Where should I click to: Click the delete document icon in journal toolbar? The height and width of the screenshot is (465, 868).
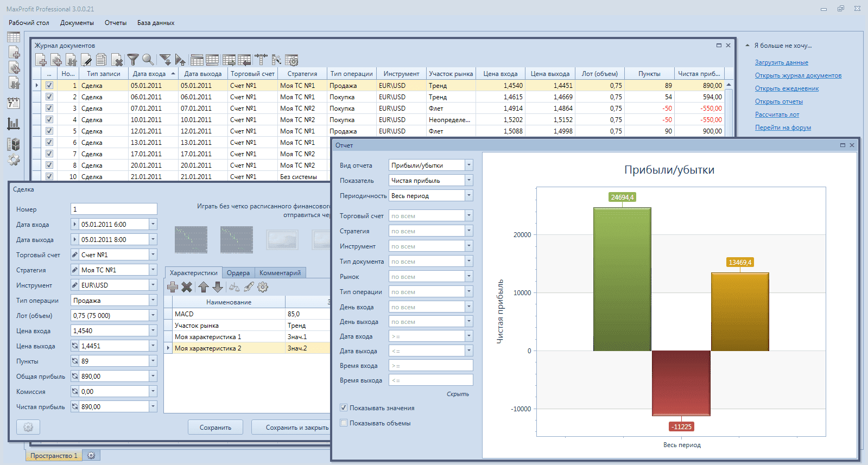click(x=117, y=60)
